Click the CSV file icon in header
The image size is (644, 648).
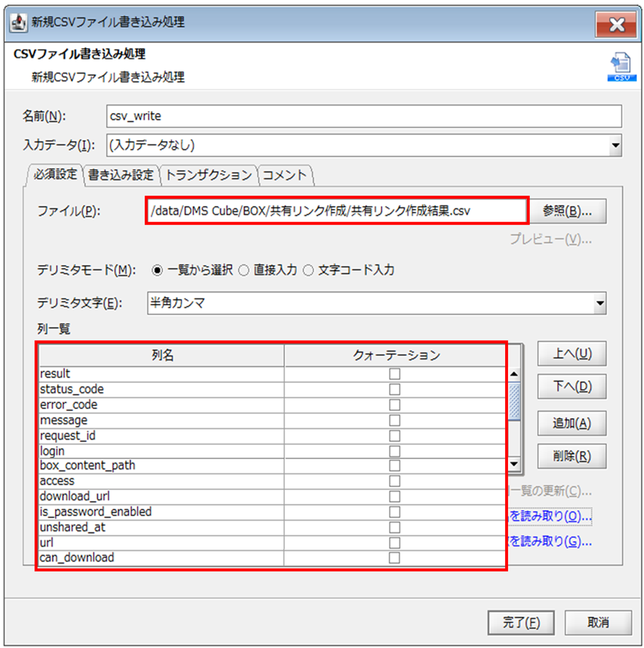(x=622, y=67)
